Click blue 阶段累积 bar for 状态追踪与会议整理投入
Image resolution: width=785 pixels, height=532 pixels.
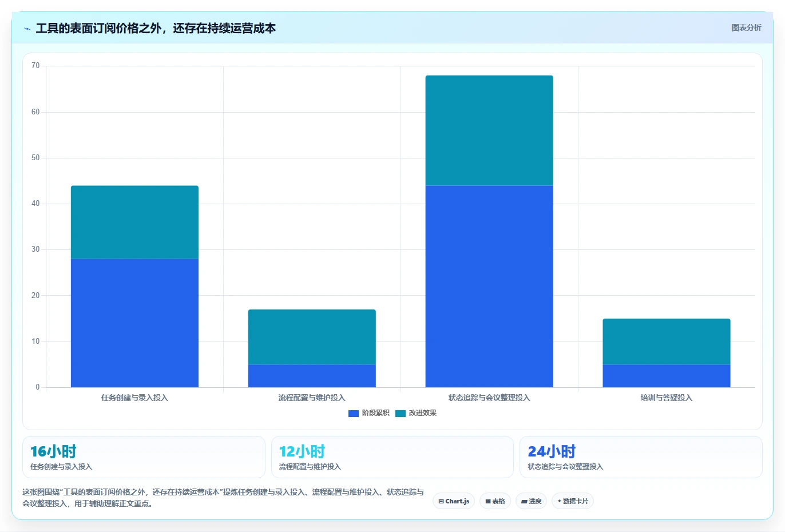(489, 287)
